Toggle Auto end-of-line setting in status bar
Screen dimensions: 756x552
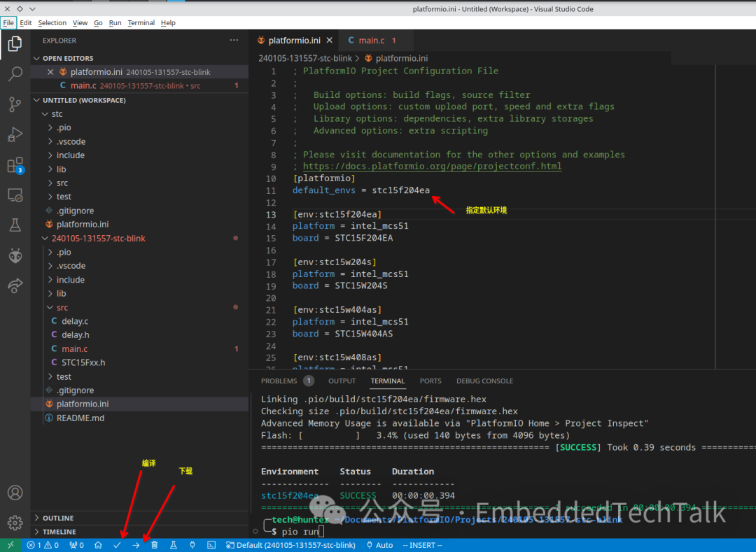[x=379, y=544]
